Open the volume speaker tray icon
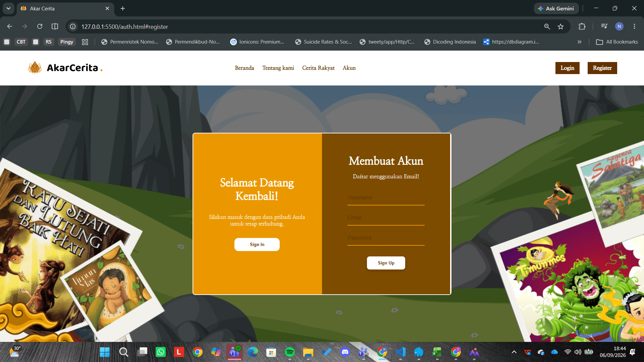The width and height of the screenshot is (644, 362). 578,352
